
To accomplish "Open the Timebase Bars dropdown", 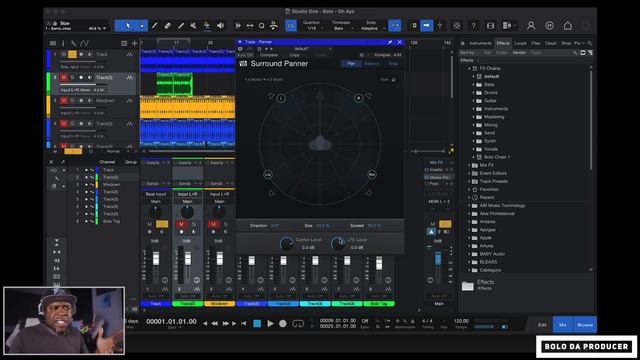I will click(x=340, y=28).
